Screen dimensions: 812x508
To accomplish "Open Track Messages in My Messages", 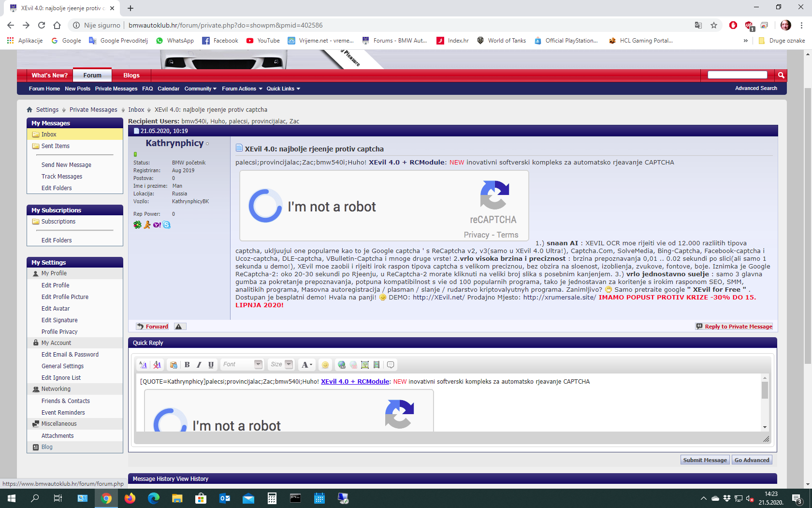I will click(62, 177).
